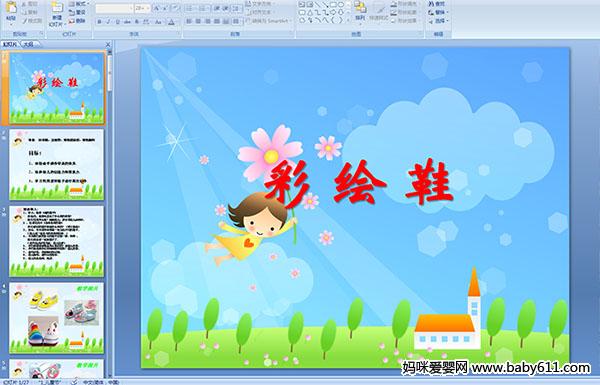This screenshot has height=385, width=600.
Task: Select the fourth slide thumbnail with shoe photos
Action: (x=57, y=318)
